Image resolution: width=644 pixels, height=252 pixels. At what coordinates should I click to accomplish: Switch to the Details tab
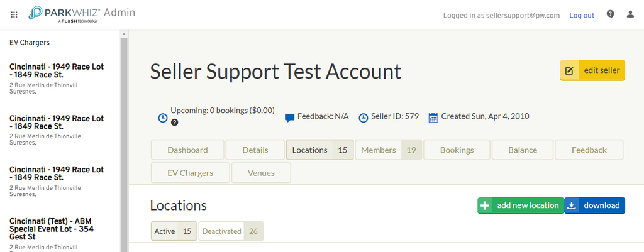[x=255, y=150]
